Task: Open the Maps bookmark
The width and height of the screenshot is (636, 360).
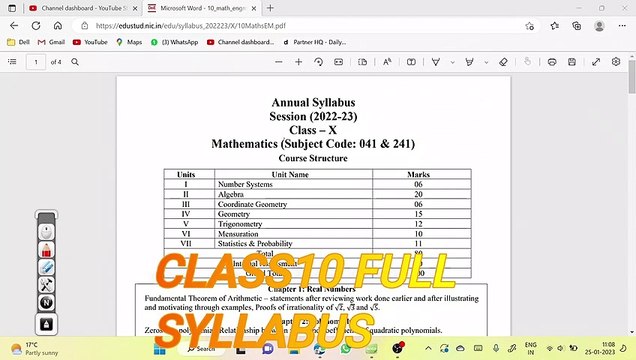Action: point(129,42)
